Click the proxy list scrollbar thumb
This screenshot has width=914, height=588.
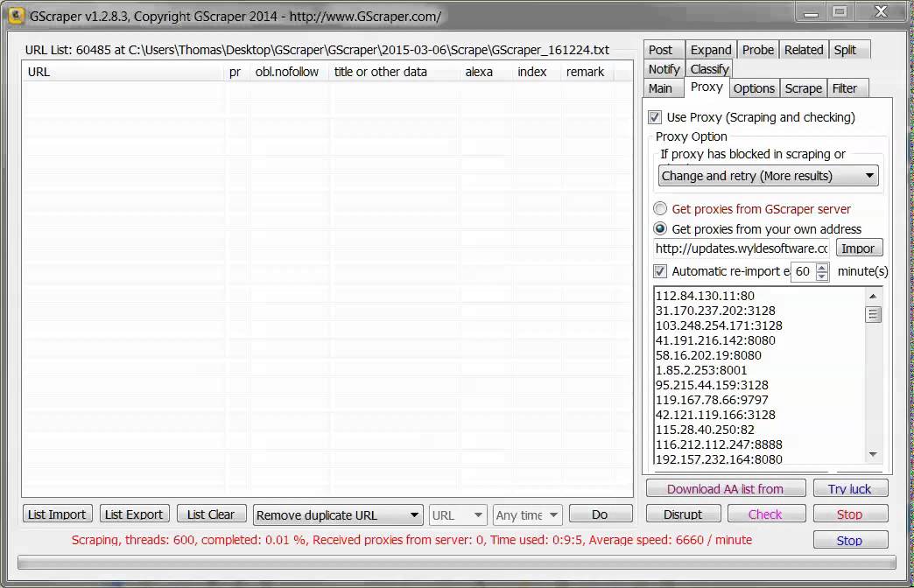[x=873, y=315]
